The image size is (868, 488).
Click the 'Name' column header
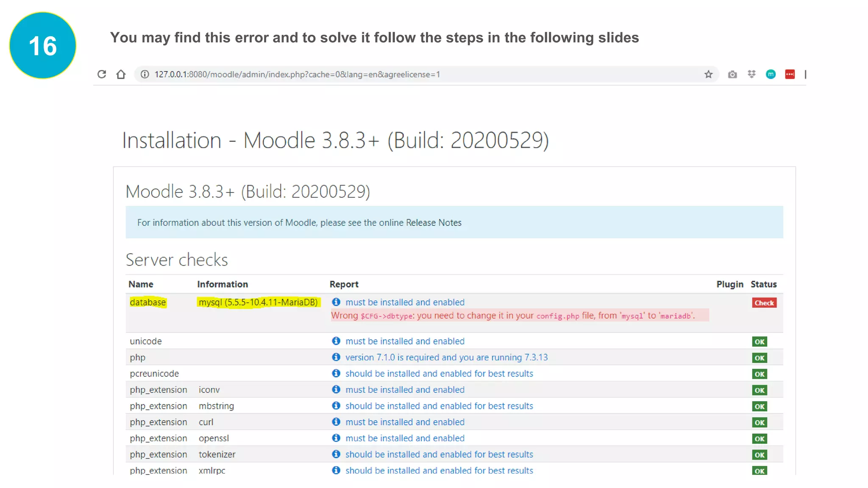click(141, 284)
